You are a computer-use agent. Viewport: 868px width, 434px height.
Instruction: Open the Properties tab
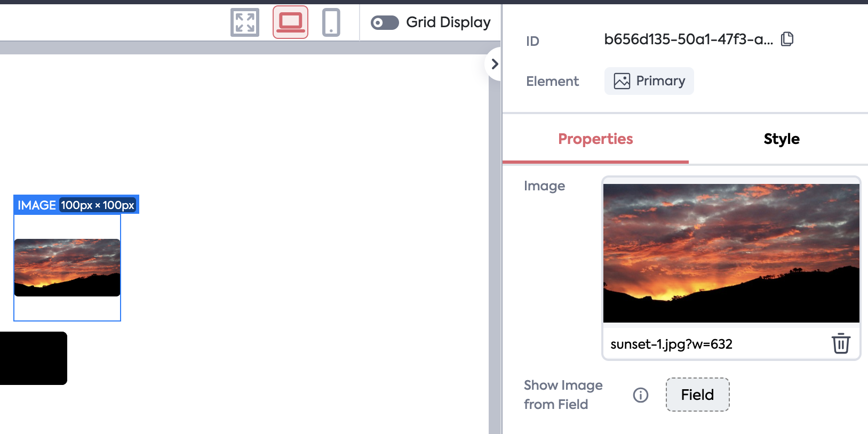[595, 139]
